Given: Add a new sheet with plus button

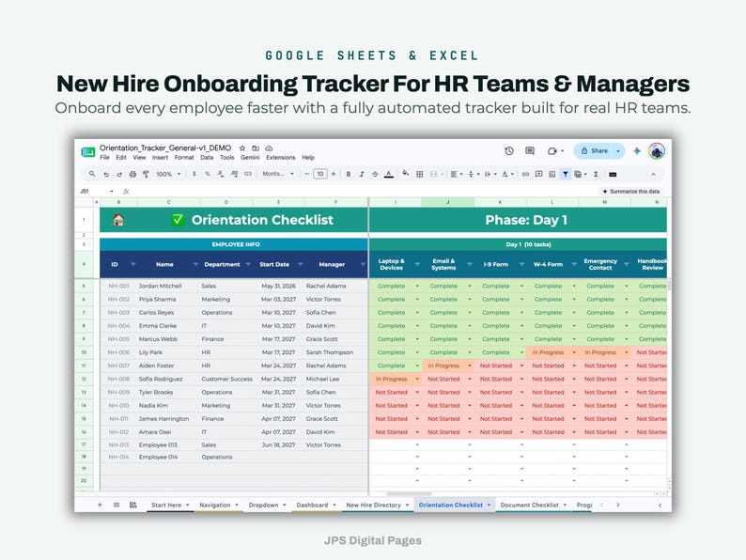Looking at the screenshot, I should pos(100,505).
